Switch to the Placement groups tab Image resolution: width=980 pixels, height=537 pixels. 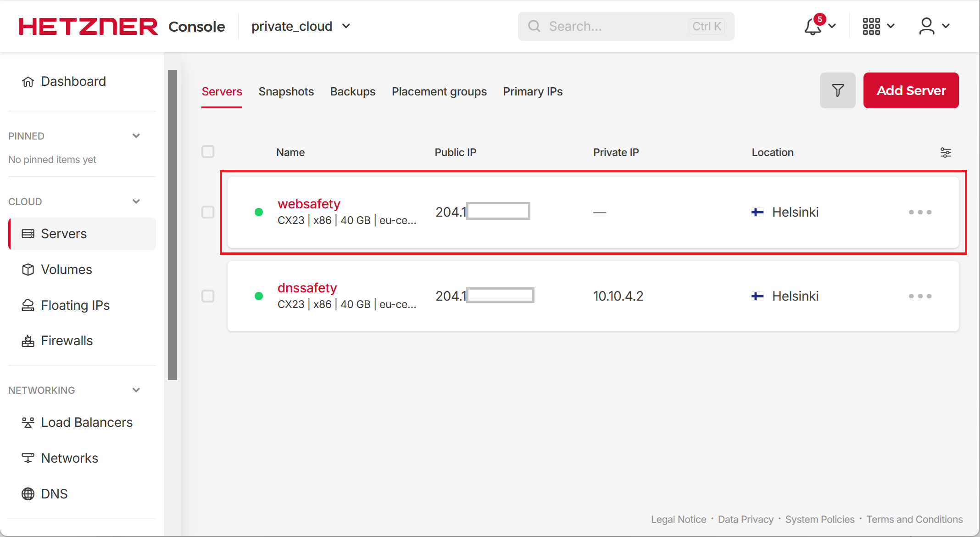[x=439, y=91]
